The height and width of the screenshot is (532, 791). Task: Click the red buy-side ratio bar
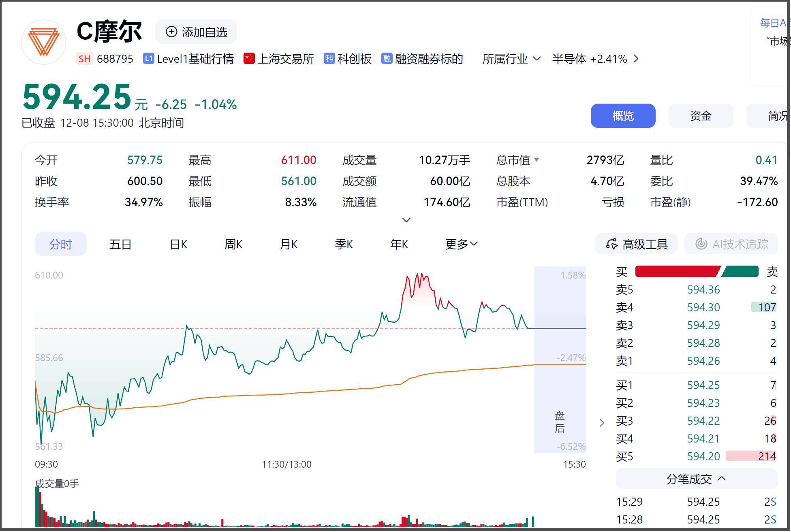point(677,272)
